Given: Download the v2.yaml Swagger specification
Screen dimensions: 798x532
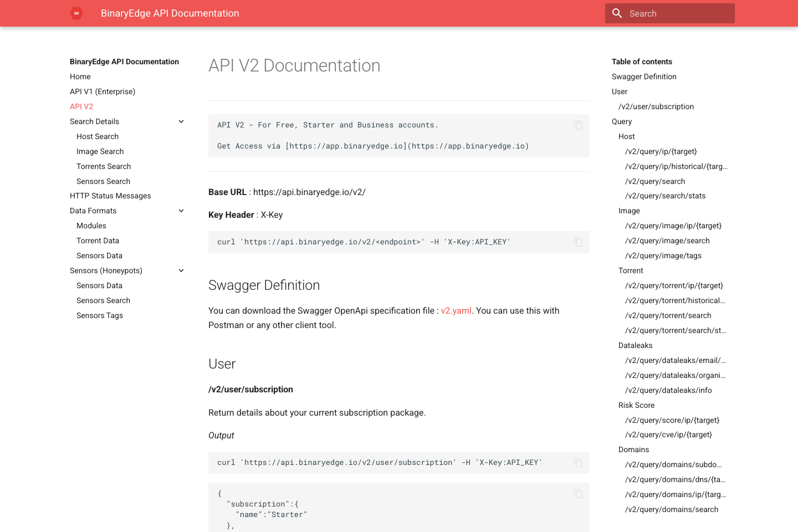Looking at the screenshot, I should click(456, 311).
